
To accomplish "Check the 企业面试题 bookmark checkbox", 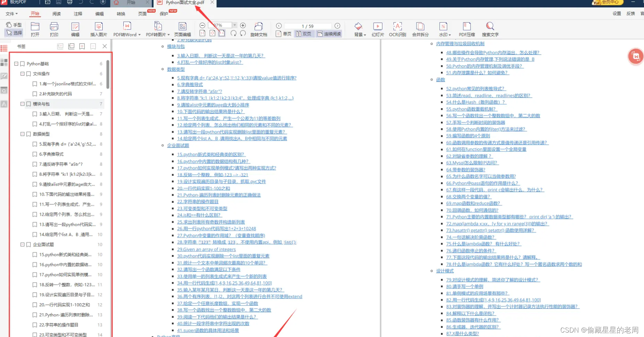I will coord(29,244).
